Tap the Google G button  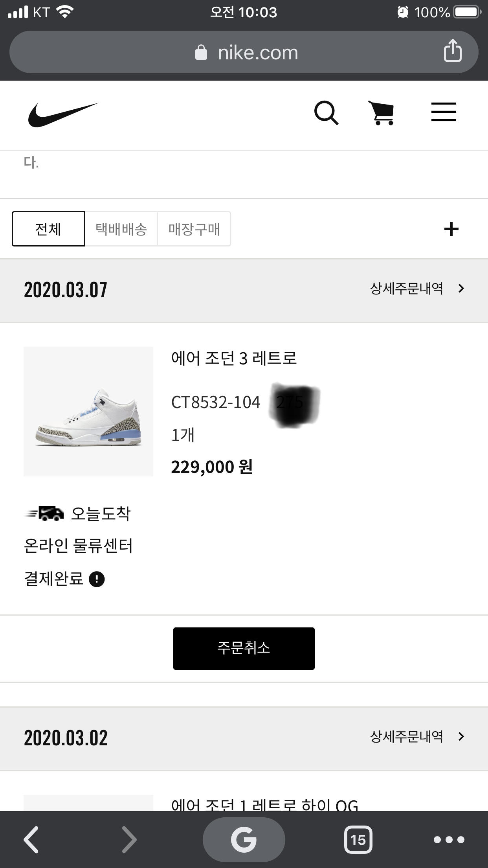244,839
